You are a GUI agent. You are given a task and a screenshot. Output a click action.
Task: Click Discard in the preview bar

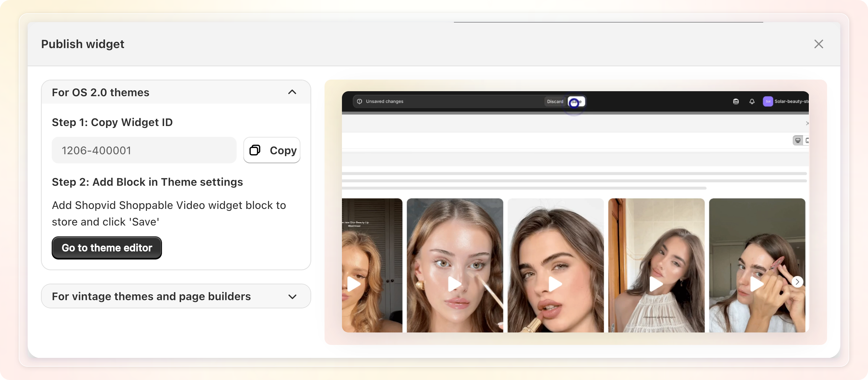[x=555, y=101]
